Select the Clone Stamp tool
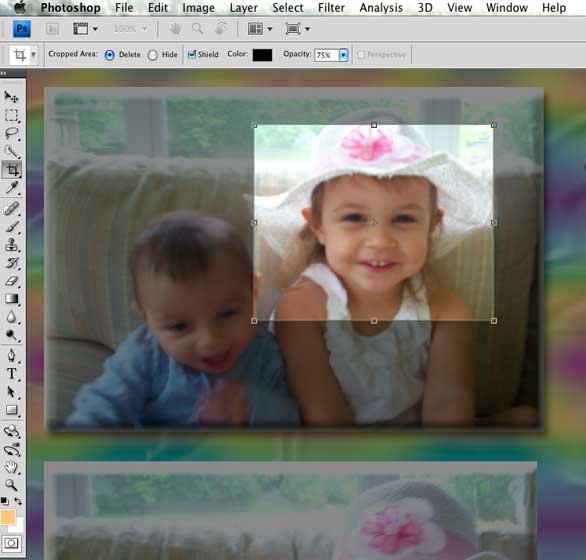This screenshot has height=560, width=586. (11, 245)
